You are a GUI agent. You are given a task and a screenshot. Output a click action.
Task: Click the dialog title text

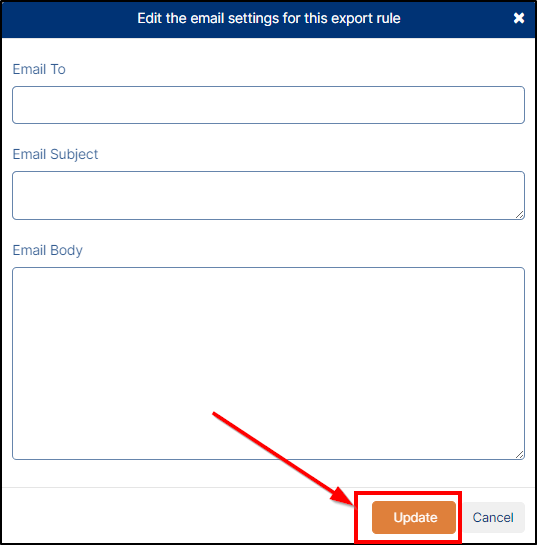coord(269,18)
